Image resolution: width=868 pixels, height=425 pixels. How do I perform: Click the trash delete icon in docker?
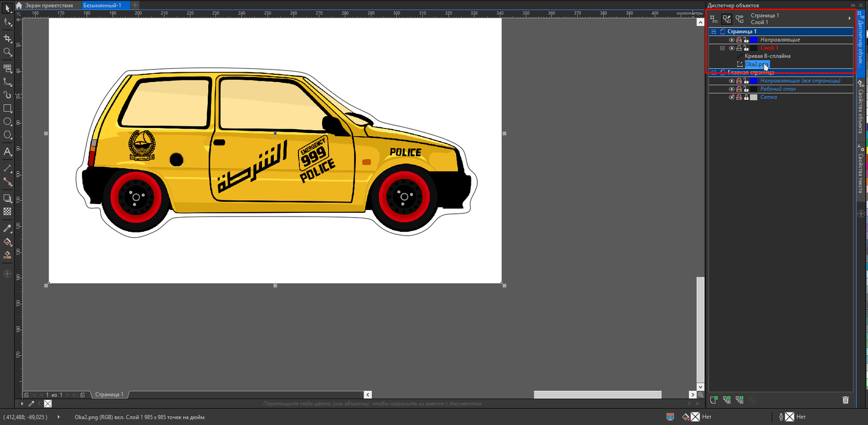click(845, 400)
